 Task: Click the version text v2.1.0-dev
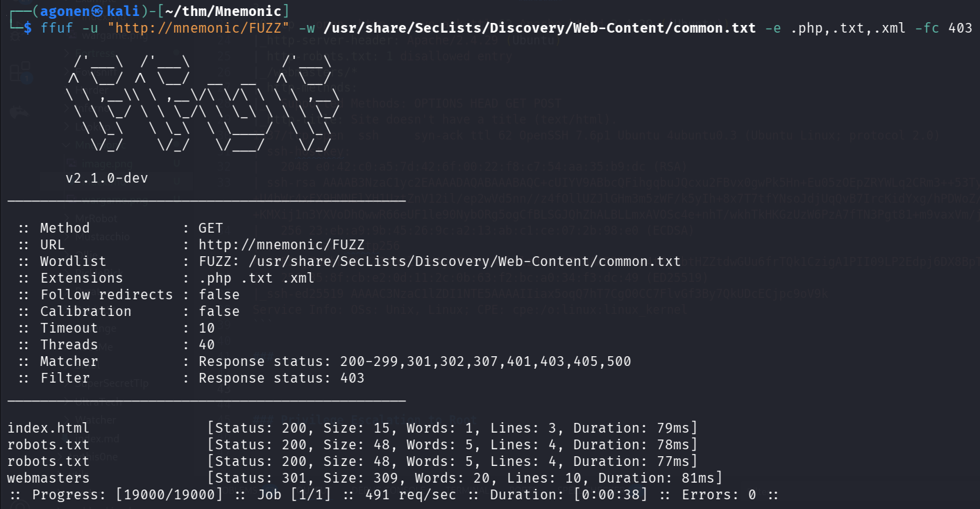107,178
